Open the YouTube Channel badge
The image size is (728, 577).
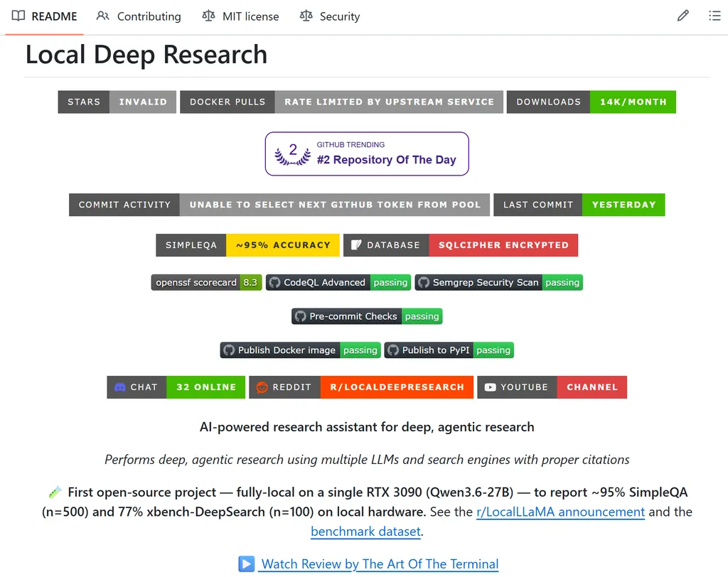click(552, 387)
